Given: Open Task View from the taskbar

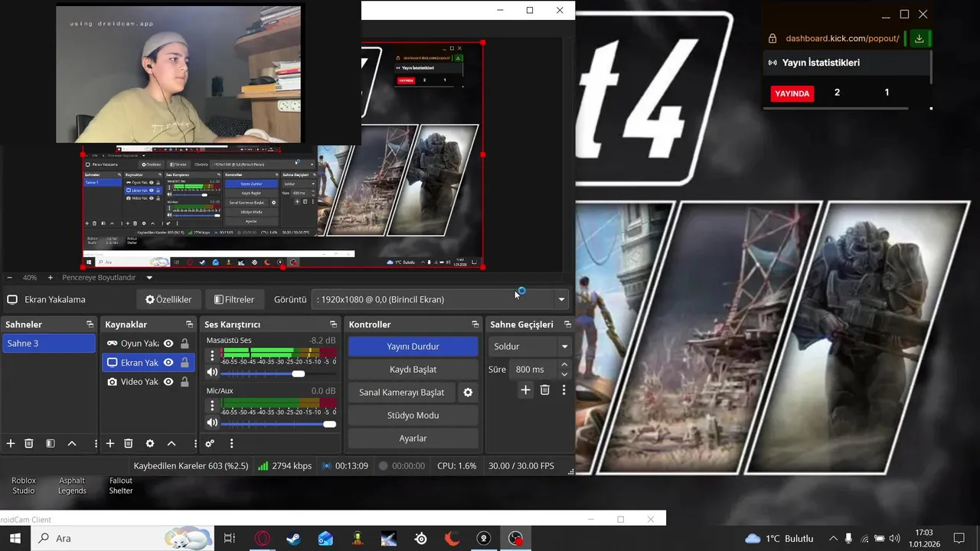Looking at the screenshot, I should (229, 539).
